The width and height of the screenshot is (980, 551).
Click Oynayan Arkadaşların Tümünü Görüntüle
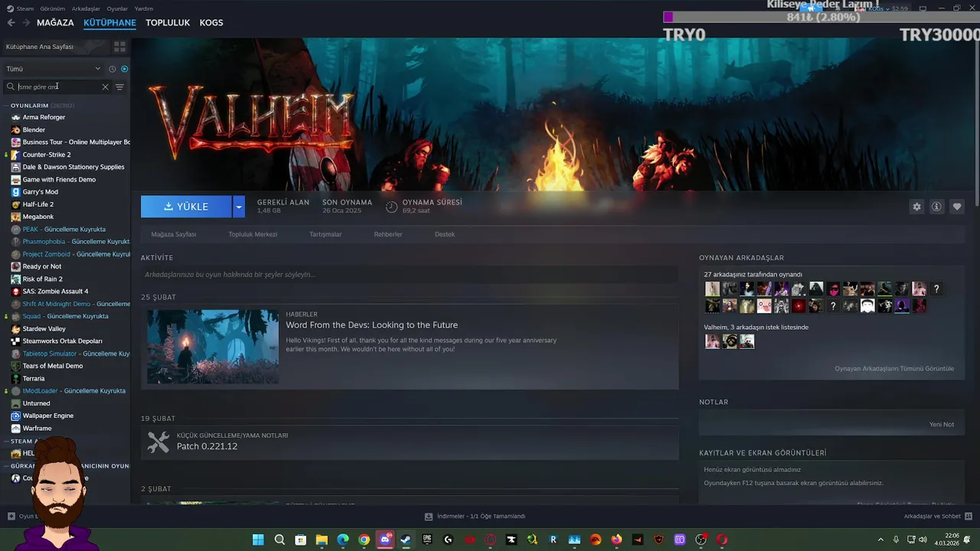894,369
